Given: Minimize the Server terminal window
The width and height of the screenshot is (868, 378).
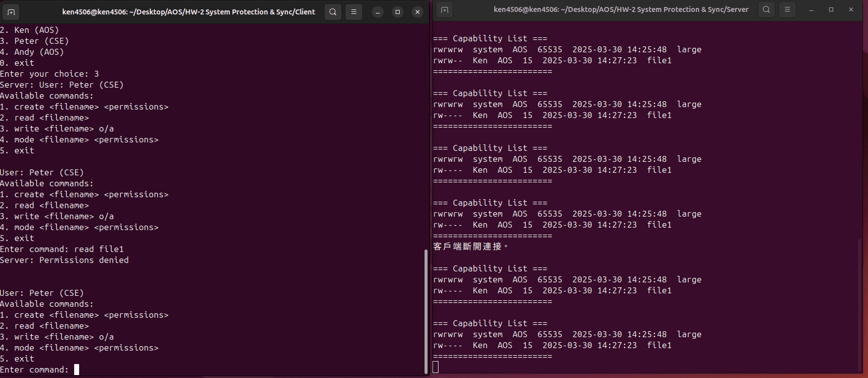Looking at the screenshot, I should tap(811, 9).
